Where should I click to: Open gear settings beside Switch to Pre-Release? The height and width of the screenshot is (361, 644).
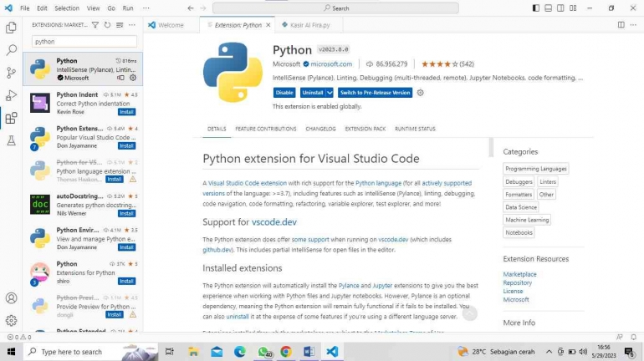point(420,93)
